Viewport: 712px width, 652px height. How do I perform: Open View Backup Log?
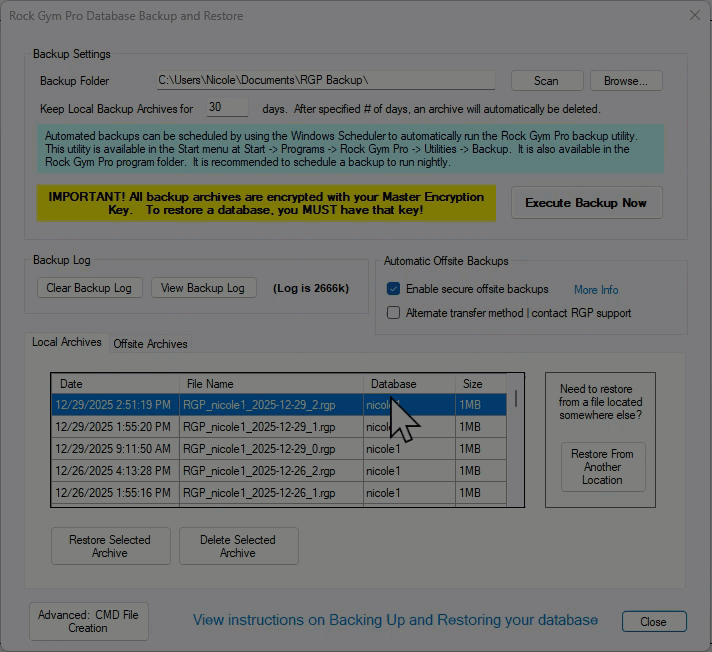[203, 288]
